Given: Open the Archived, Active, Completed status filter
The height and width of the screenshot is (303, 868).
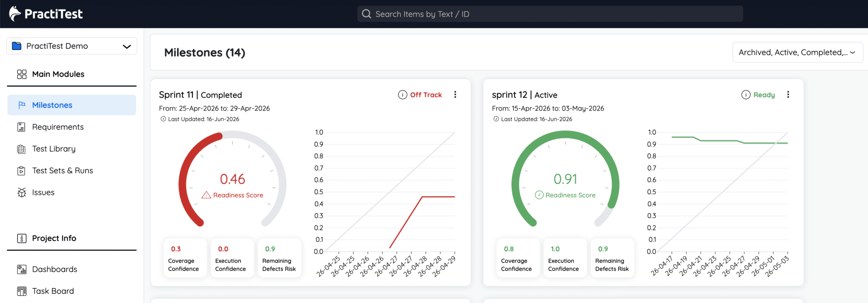Looking at the screenshot, I should 798,53.
